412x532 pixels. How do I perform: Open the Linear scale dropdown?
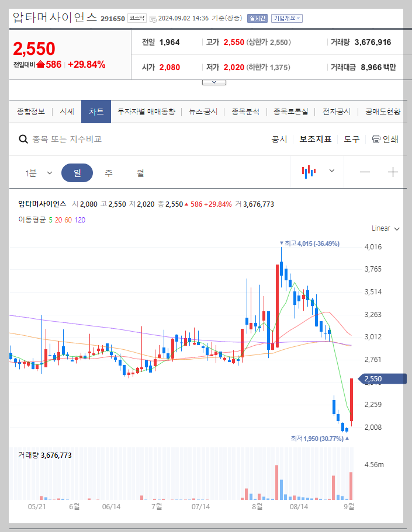point(385,229)
